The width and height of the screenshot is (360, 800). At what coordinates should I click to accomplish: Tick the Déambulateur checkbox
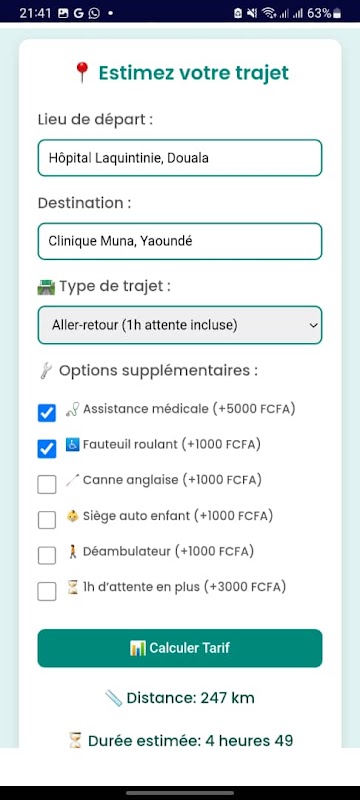(x=47, y=556)
